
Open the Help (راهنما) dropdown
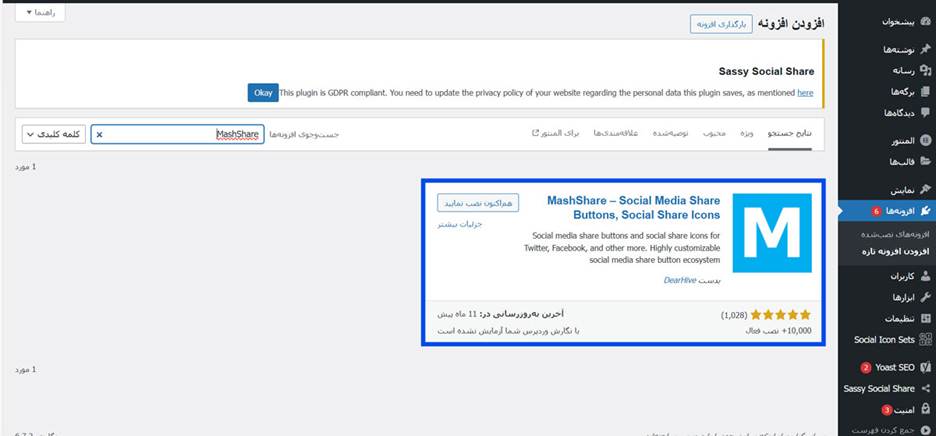40,13
